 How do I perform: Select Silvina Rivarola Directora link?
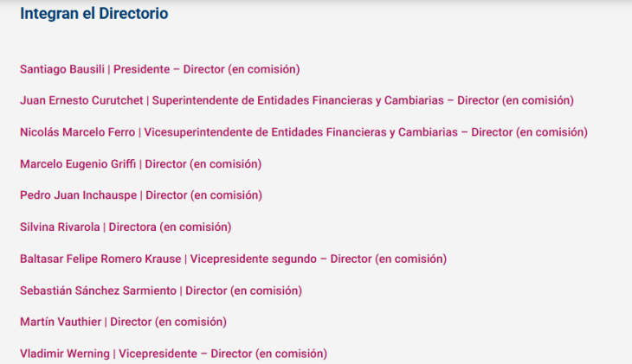coord(126,227)
